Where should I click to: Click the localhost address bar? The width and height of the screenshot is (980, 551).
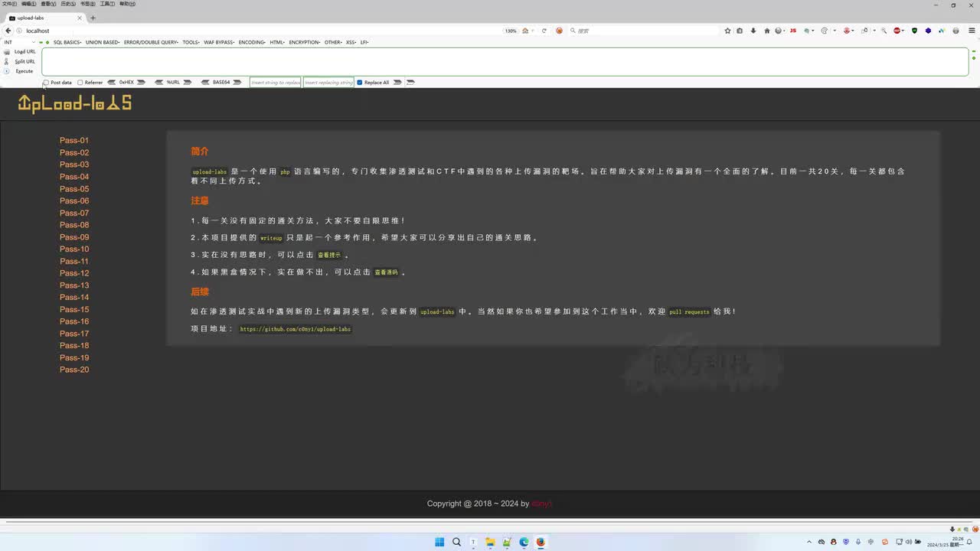coord(260,31)
